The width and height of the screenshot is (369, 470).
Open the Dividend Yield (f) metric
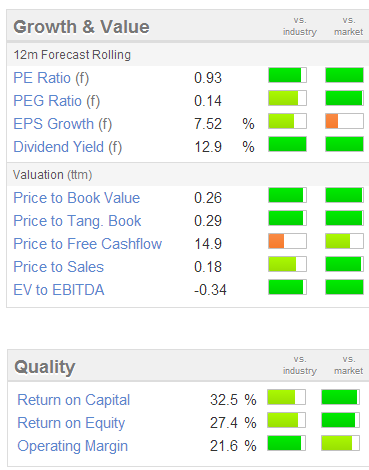click(x=68, y=147)
